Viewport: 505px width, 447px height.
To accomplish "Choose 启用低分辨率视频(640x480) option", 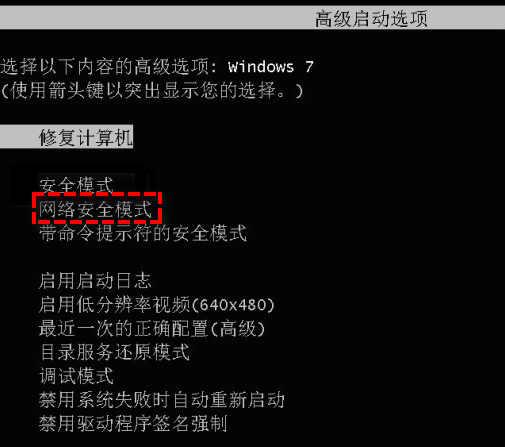I will click(157, 304).
